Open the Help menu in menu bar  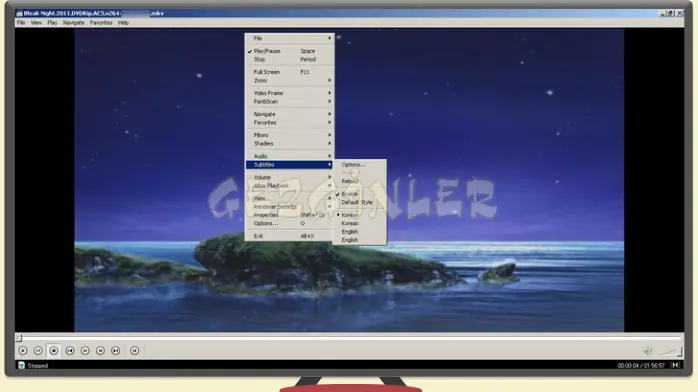pos(123,22)
